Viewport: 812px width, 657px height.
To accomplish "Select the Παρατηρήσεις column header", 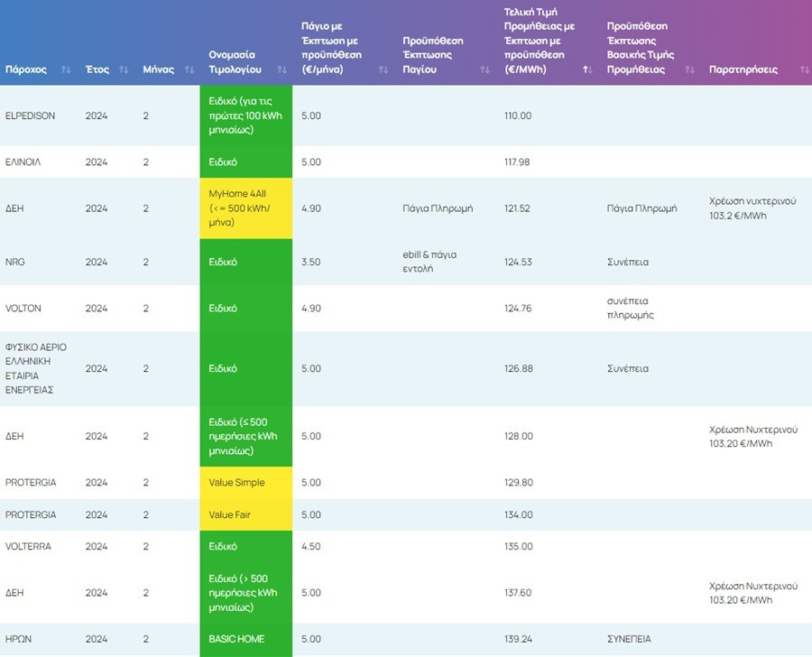I will 743,69.
